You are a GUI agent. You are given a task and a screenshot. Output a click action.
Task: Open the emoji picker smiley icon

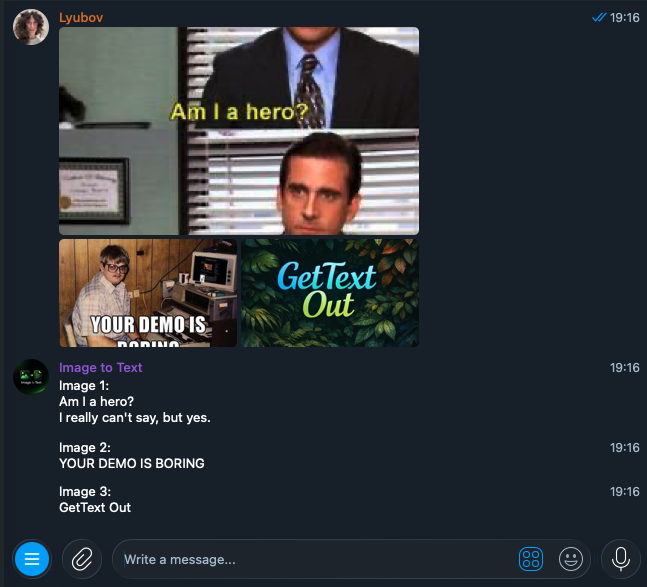571,559
